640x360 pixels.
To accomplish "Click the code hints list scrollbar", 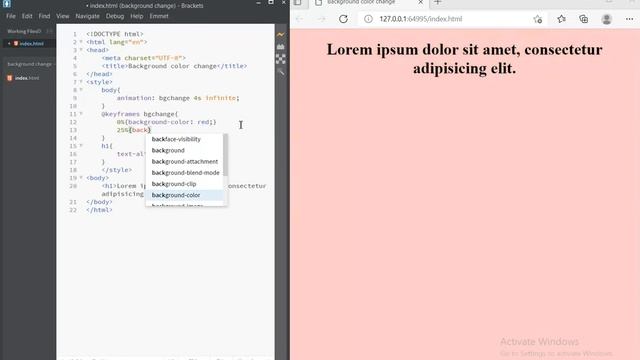I will [x=225, y=155].
